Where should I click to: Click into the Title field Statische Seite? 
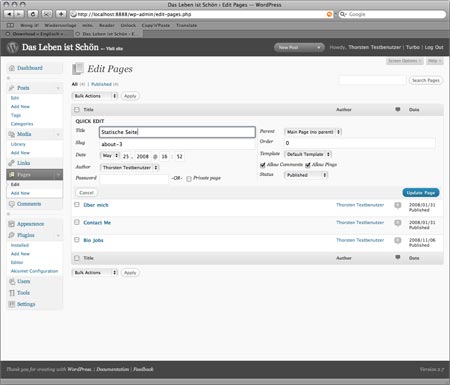coord(177,132)
